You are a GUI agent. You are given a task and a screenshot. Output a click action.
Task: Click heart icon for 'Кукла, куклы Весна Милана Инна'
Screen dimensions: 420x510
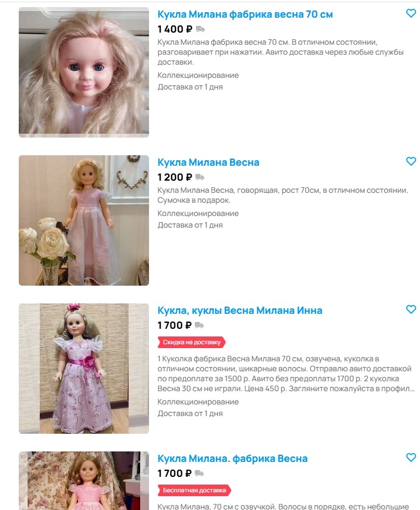click(411, 309)
